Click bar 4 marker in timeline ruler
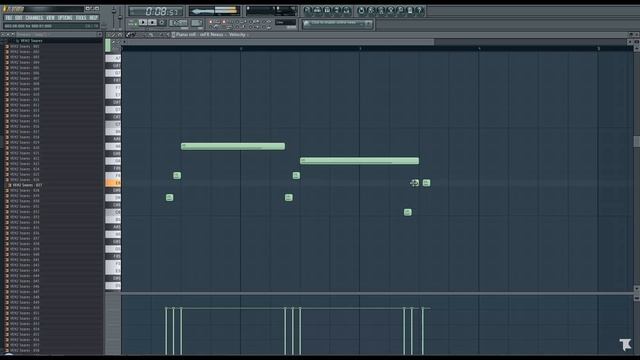The height and width of the screenshot is (360, 640). coord(479,49)
